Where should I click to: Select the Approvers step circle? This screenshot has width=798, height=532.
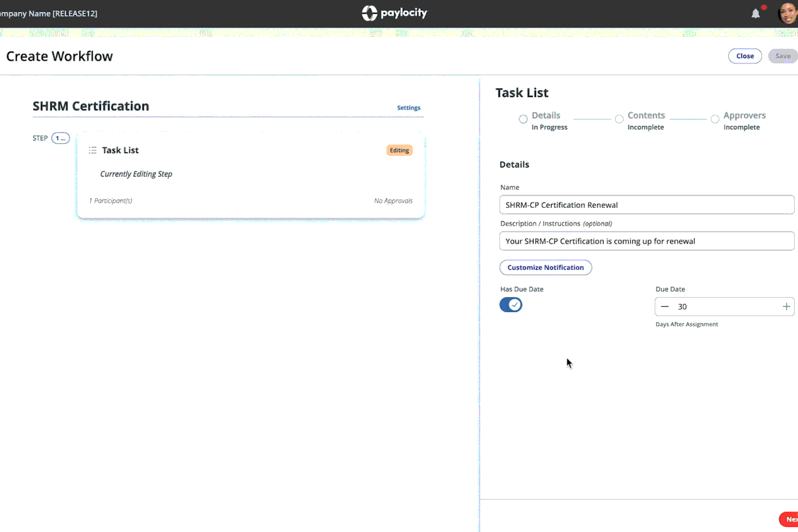click(715, 119)
